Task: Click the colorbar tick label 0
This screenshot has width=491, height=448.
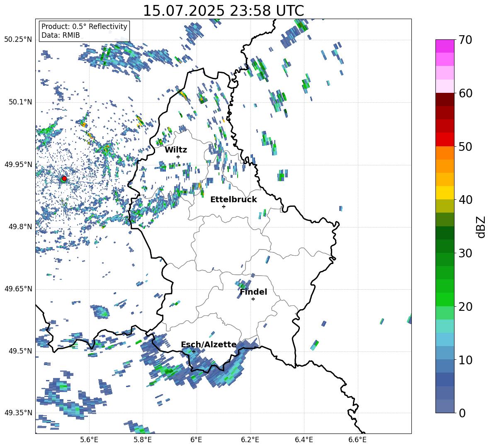Action: point(462,413)
